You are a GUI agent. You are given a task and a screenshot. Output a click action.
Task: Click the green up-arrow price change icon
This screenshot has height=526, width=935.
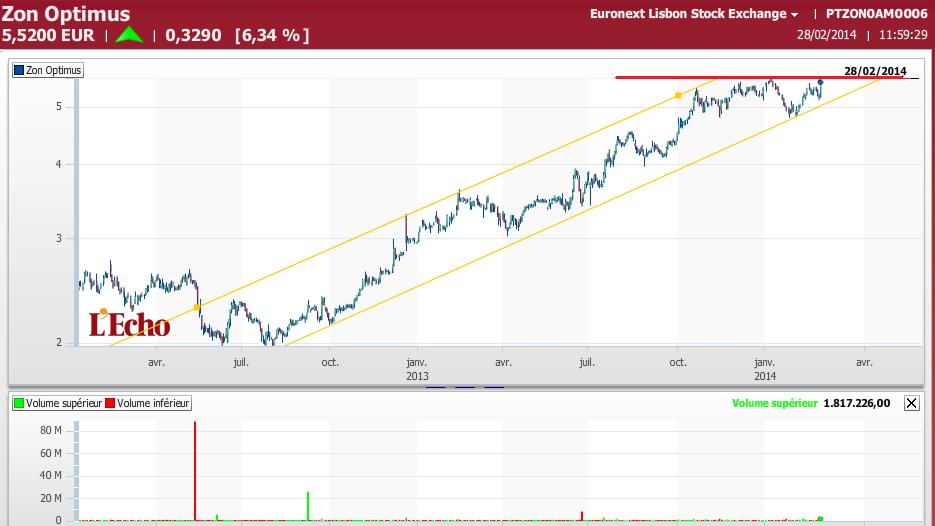coord(129,35)
